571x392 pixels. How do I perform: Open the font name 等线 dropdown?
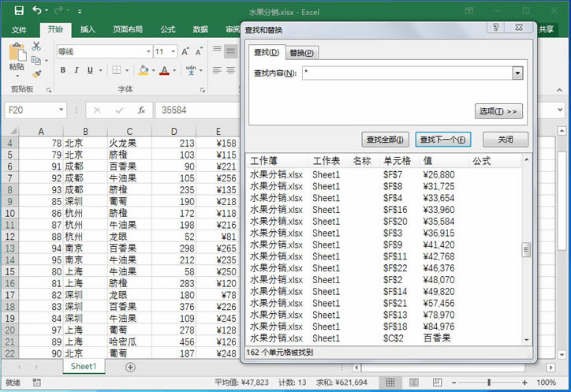(x=147, y=51)
